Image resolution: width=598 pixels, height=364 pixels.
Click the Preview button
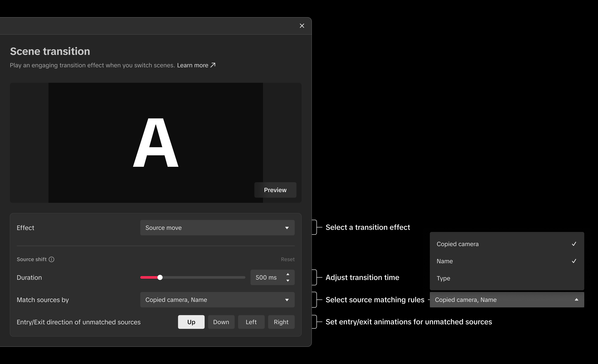tap(275, 190)
